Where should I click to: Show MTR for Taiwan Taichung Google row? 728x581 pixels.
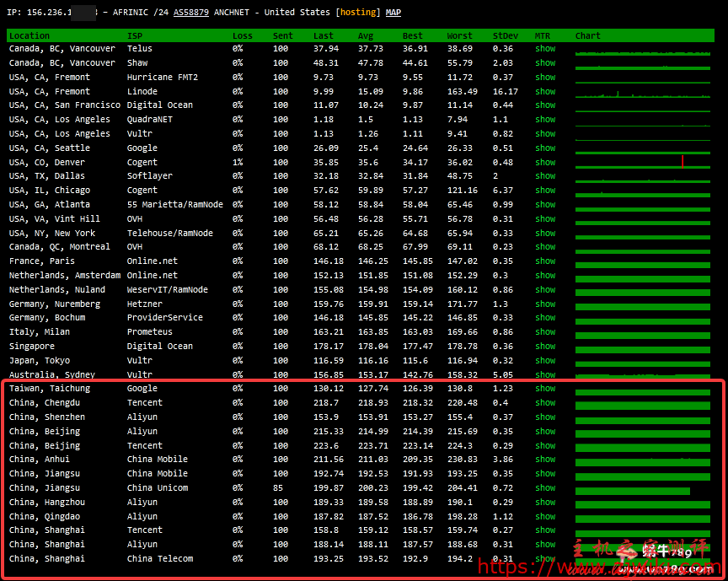point(545,388)
